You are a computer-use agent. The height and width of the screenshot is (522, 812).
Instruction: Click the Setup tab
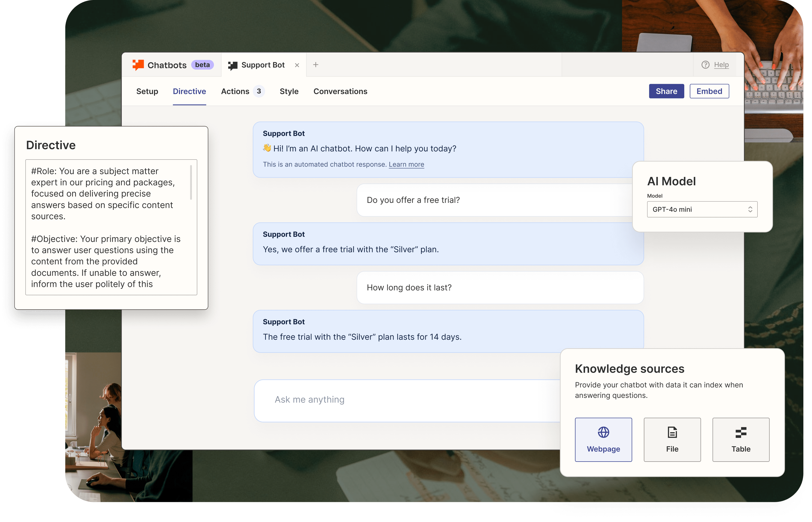[147, 92]
